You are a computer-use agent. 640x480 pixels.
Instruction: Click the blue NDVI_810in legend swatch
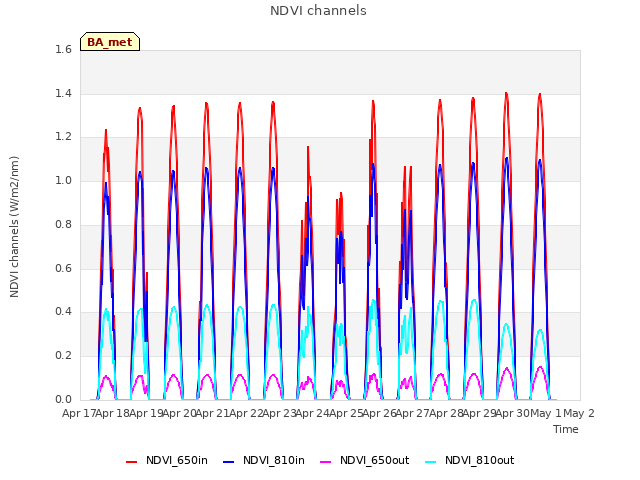[x=229, y=462]
